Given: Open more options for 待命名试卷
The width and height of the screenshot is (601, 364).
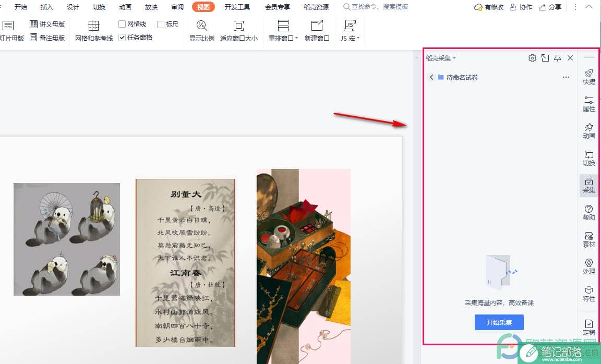Looking at the screenshot, I should pos(566,77).
